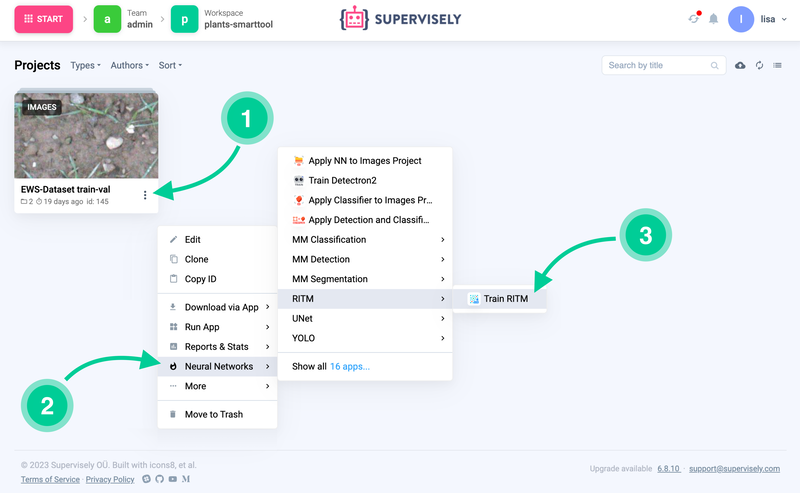Open three-dot menu on EWS-Dataset project

(145, 195)
